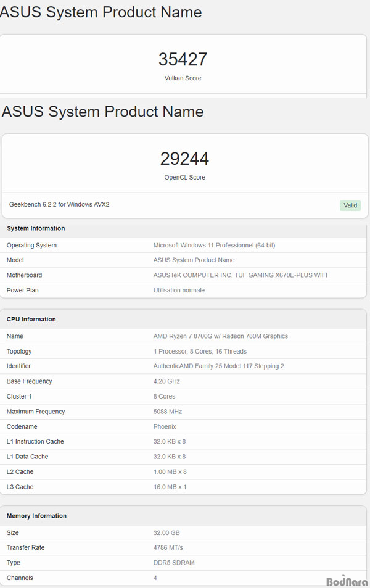Image resolution: width=370 pixels, height=588 pixels.
Task: Select the TUF GAMING X670E-PLUS WIFI value
Action: pyautogui.click(x=281, y=275)
